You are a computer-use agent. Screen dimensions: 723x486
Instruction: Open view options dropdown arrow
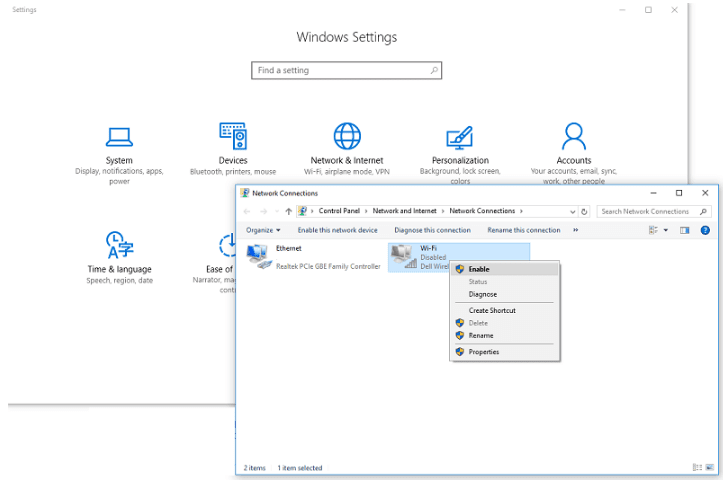(666, 230)
